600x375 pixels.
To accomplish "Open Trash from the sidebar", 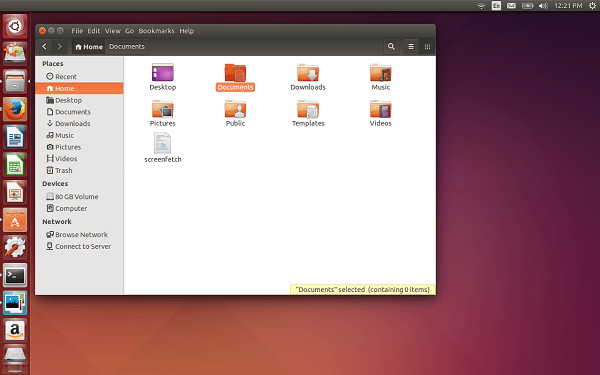I will click(x=79, y=170).
